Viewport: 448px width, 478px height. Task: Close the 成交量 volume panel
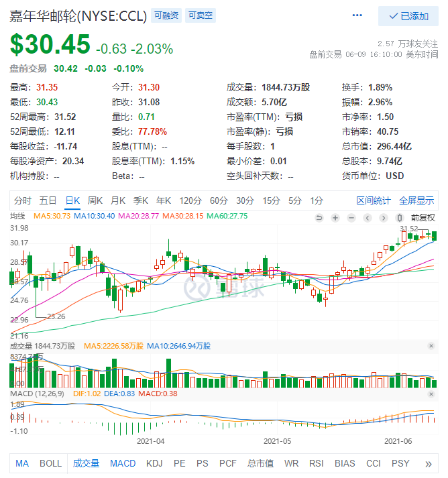click(431, 346)
